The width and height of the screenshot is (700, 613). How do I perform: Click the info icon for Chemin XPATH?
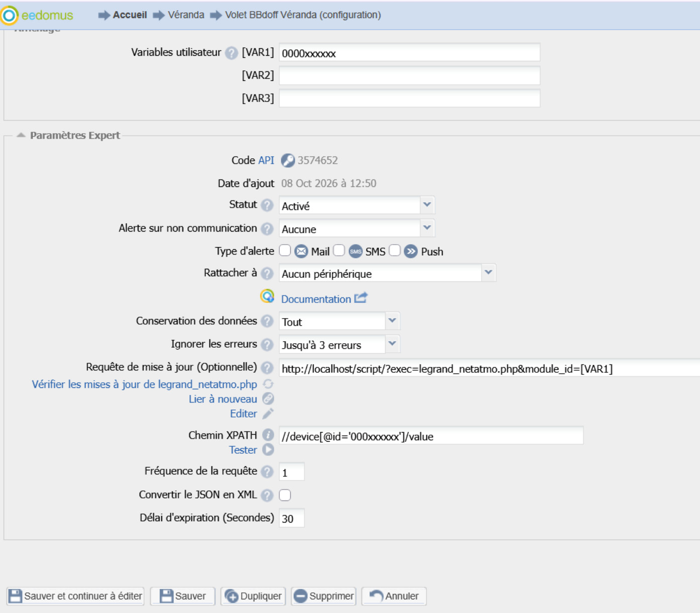(x=268, y=435)
